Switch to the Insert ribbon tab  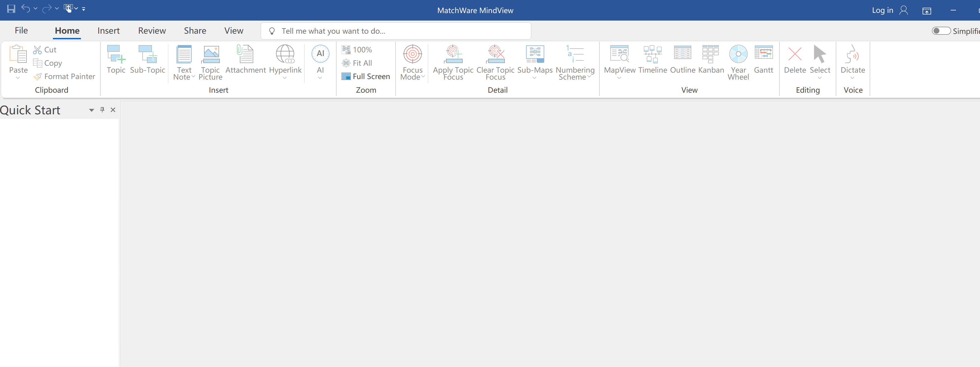point(108,30)
